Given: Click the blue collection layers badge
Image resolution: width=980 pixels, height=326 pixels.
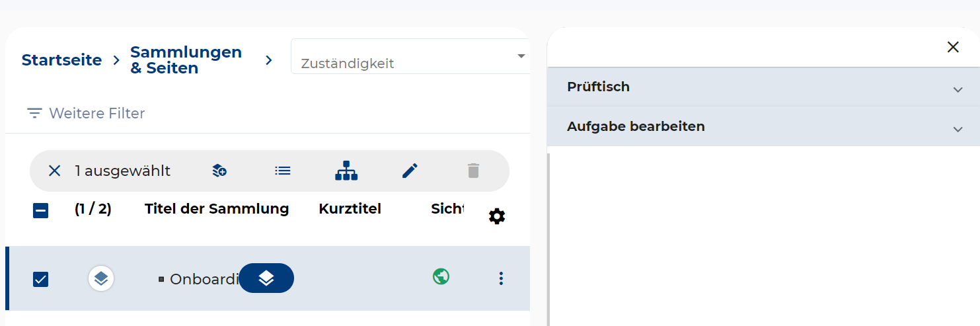Looking at the screenshot, I should coord(266,278).
